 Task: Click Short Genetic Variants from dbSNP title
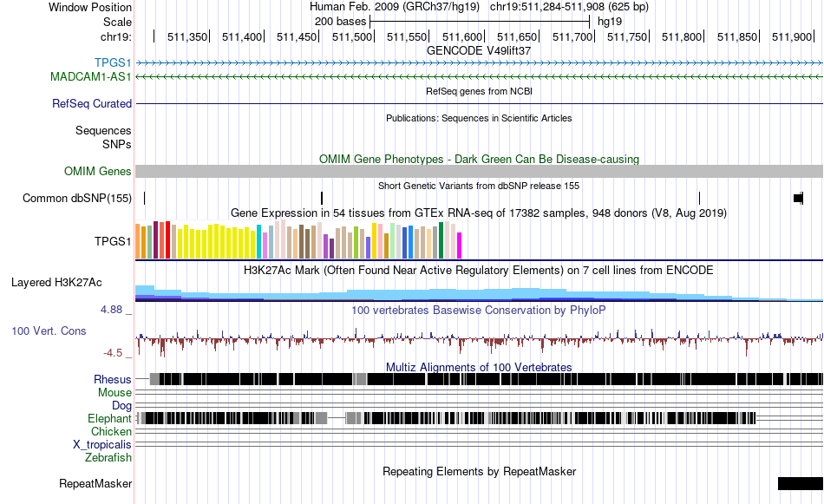tap(479, 186)
